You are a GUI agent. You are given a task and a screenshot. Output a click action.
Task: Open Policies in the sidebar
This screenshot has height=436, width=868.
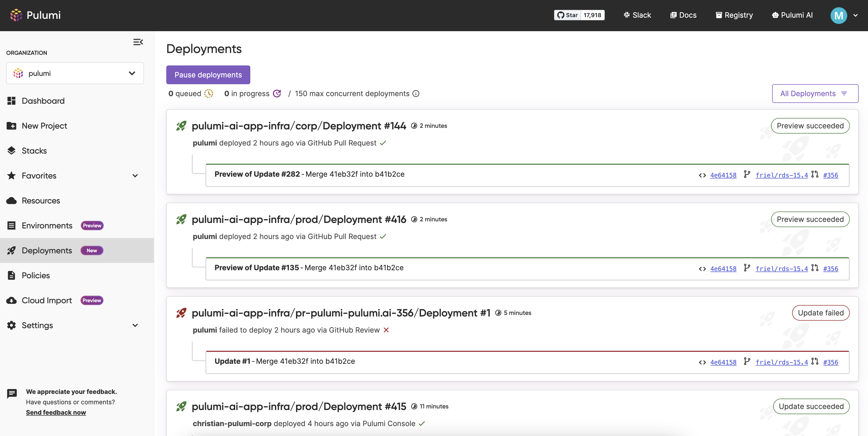[36, 275]
